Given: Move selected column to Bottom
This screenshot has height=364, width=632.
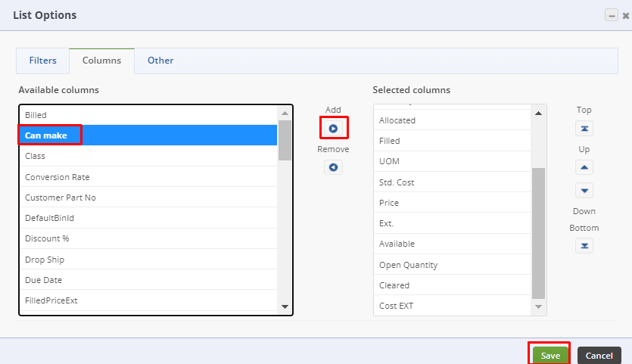Looking at the screenshot, I should click(x=584, y=245).
